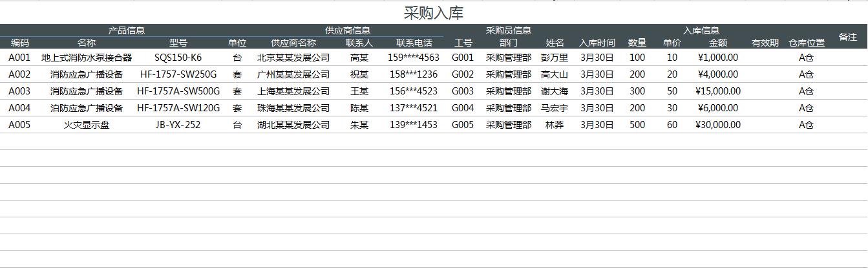Image resolution: width=868 pixels, height=273 pixels.
Task: Select contact cell 朱某
Action: coord(359,125)
